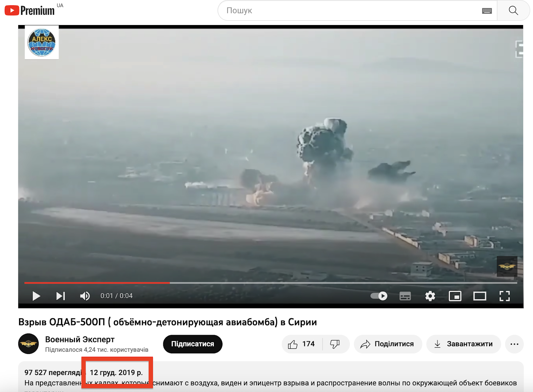
Task: Open player settings gear icon
Action: (x=430, y=296)
